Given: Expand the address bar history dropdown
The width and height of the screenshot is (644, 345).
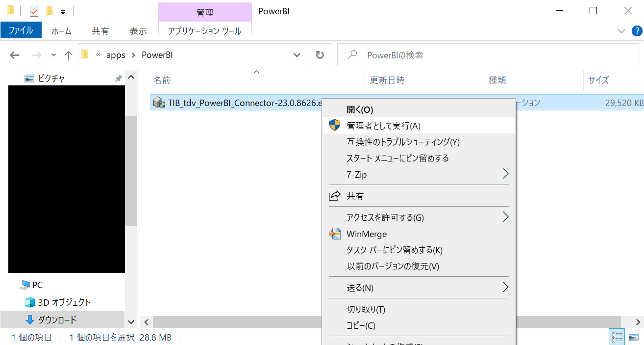Looking at the screenshot, I should pyautogui.click(x=297, y=55).
